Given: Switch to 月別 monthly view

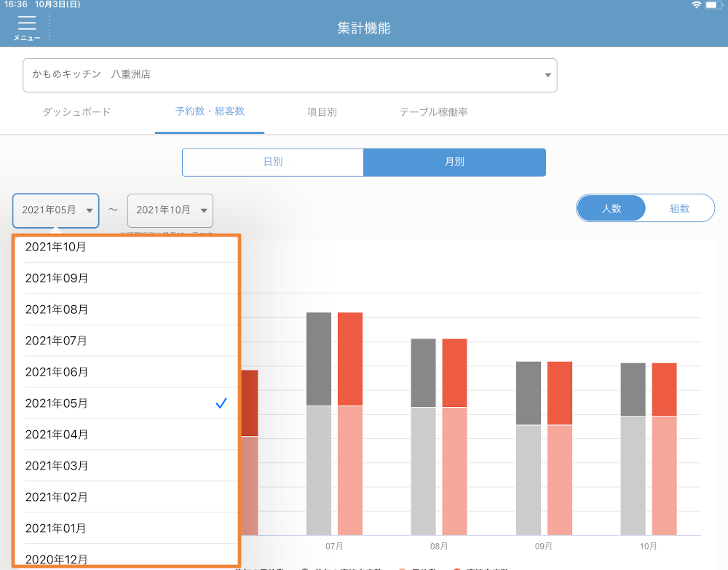Looking at the screenshot, I should [454, 162].
